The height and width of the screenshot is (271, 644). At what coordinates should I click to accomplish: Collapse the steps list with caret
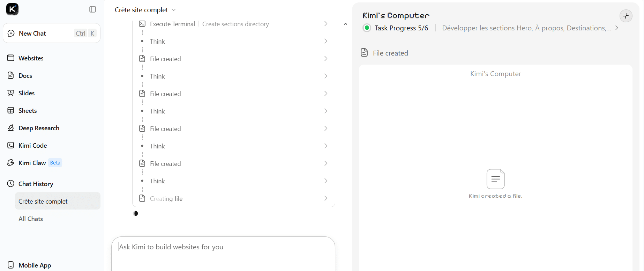pos(345,24)
